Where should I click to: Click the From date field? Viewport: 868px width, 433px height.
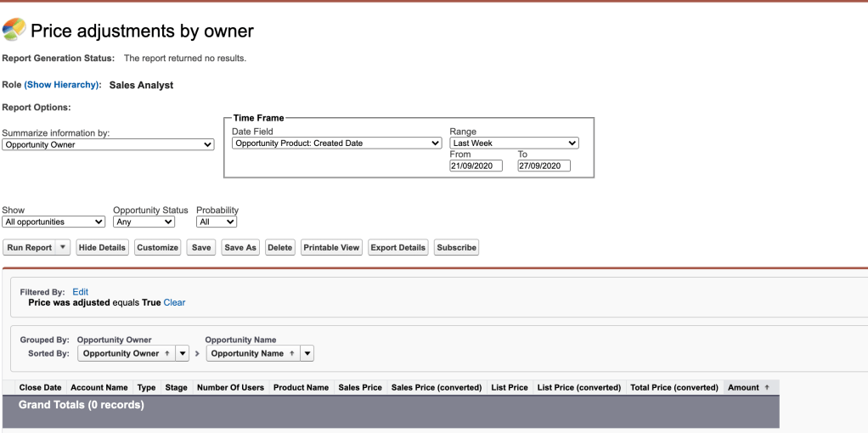[x=476, y=166]
